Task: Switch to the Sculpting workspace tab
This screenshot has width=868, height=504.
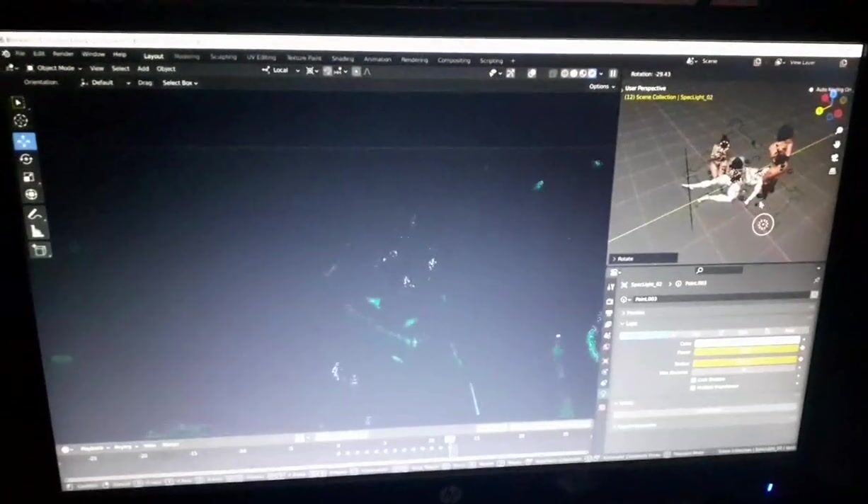Action: pos(223,57)
